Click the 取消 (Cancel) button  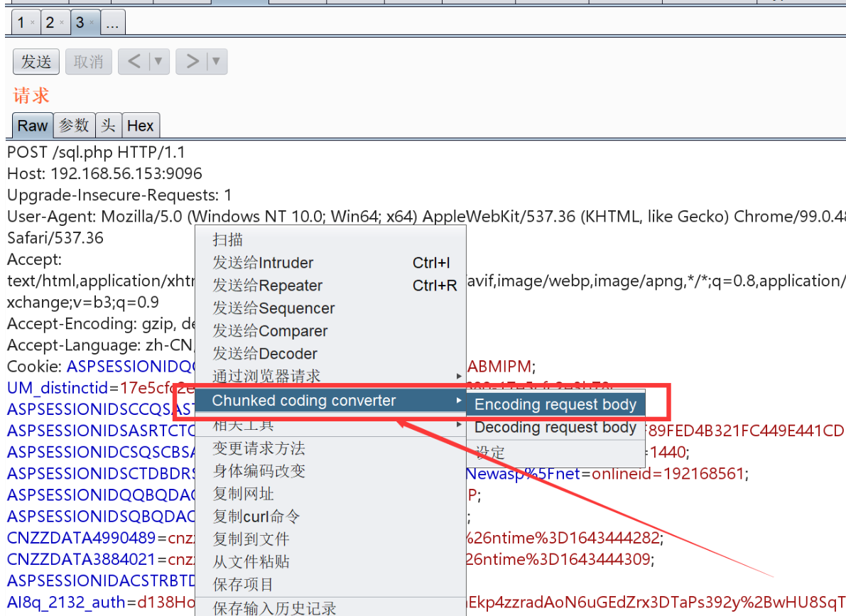[89, 62]
